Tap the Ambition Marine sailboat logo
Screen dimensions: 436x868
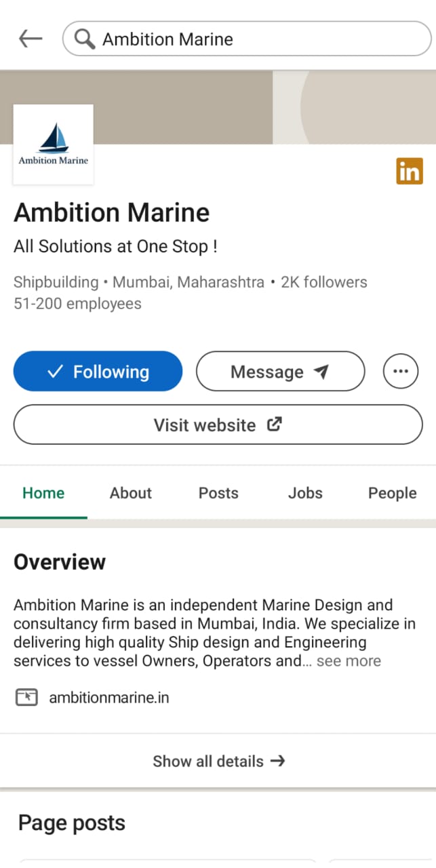tap(54, 144)
